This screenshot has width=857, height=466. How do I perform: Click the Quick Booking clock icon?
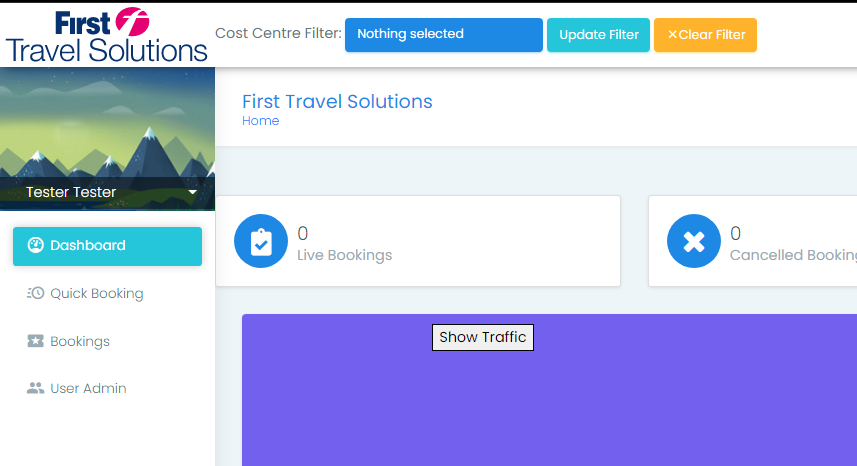pos(36,293)
